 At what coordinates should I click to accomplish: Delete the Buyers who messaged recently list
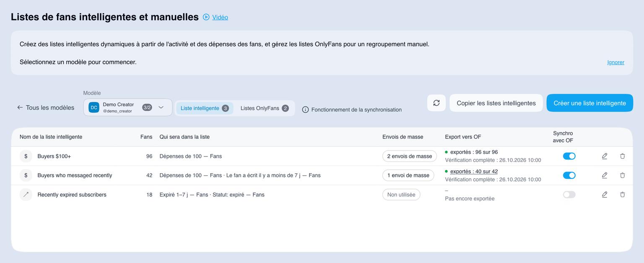point(623,175)
